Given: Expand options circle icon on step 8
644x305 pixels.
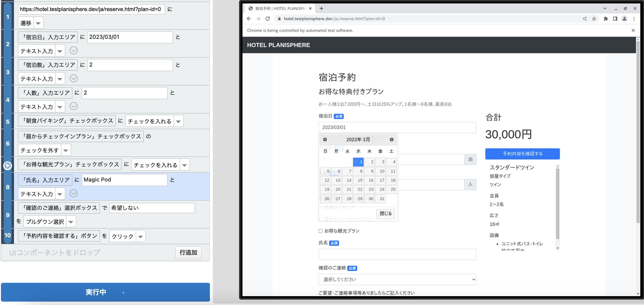Looking at the screenshot, I should point(73,194).
